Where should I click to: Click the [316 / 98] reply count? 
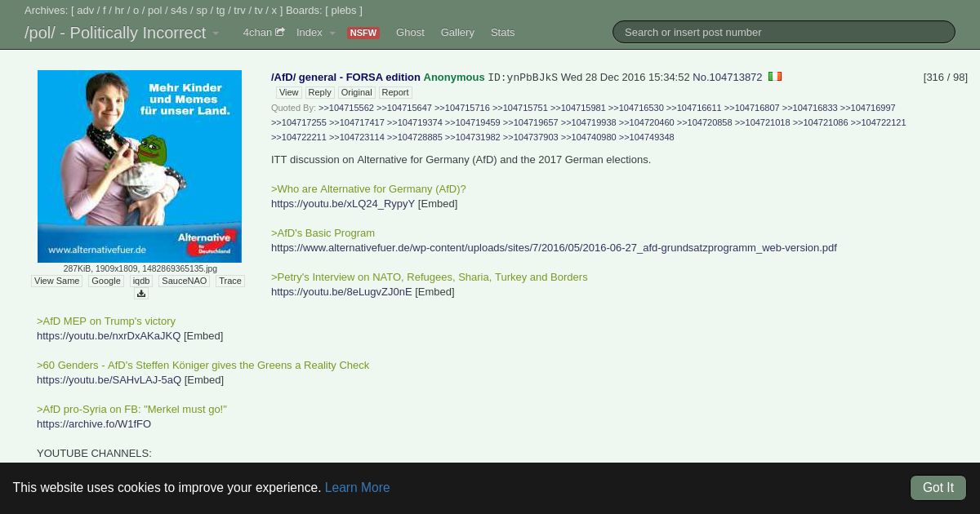pos(946,78)
